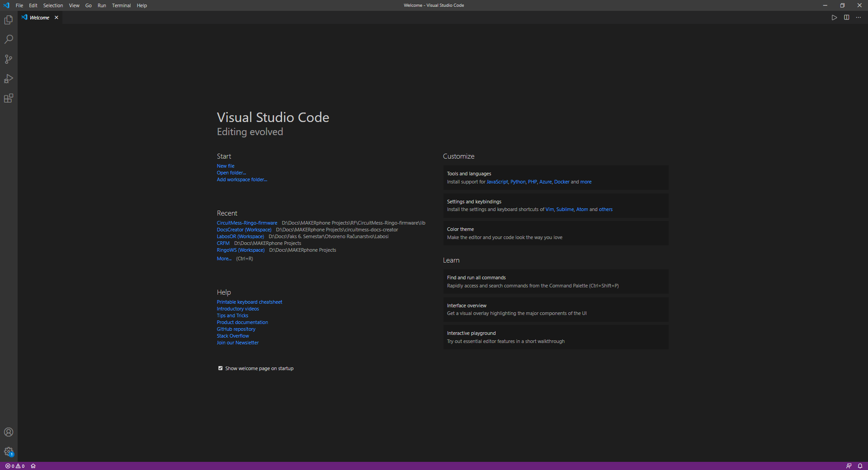The image size is (868, 470).
Task: Uncheck Show welcome page on startup
Action: click(221, 368)
